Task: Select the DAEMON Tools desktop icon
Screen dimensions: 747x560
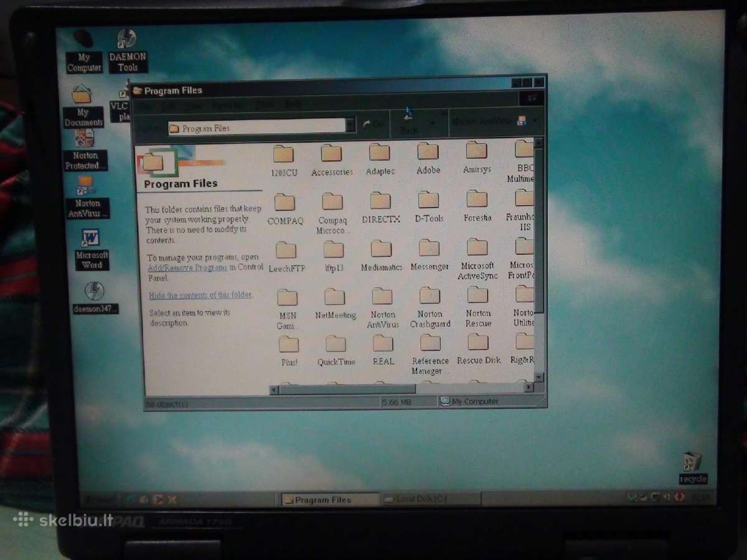Action: point(128,50)
